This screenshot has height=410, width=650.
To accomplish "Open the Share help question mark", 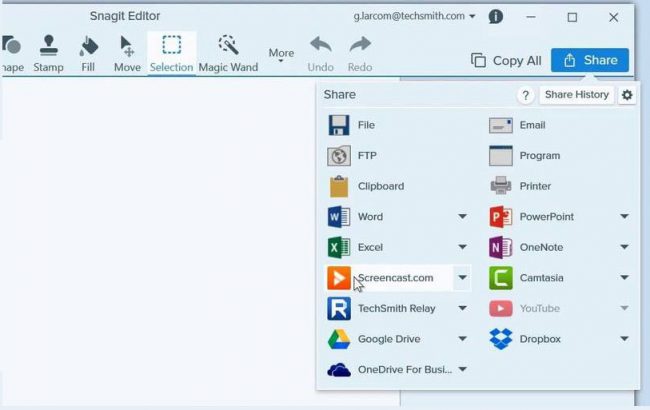I will (525, 95).
